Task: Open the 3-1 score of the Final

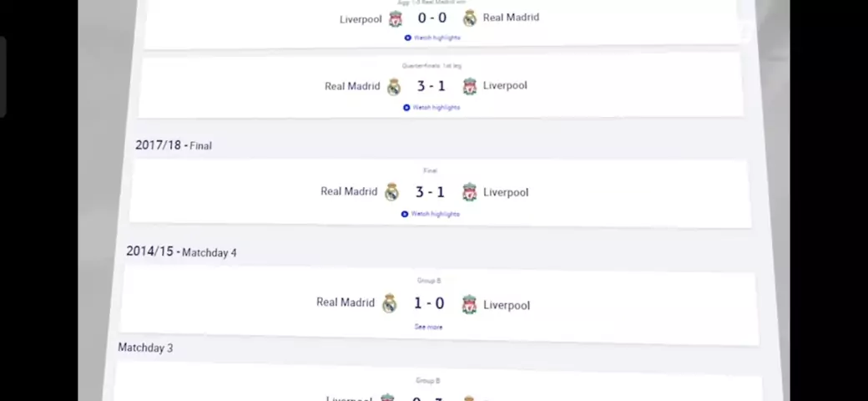Action: pos(430,192)
